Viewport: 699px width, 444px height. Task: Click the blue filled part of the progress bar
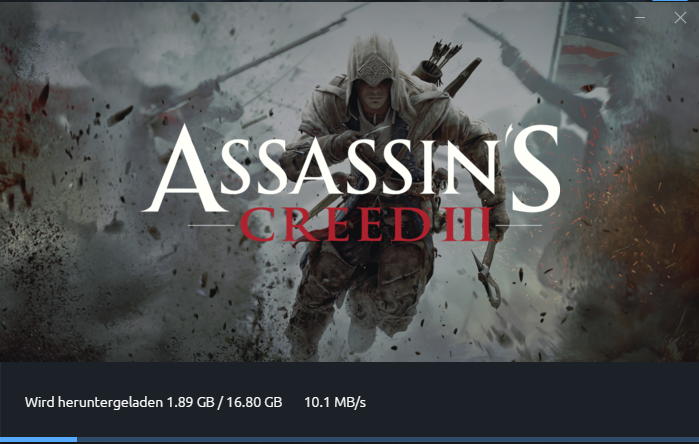click(x=38, y=440)
